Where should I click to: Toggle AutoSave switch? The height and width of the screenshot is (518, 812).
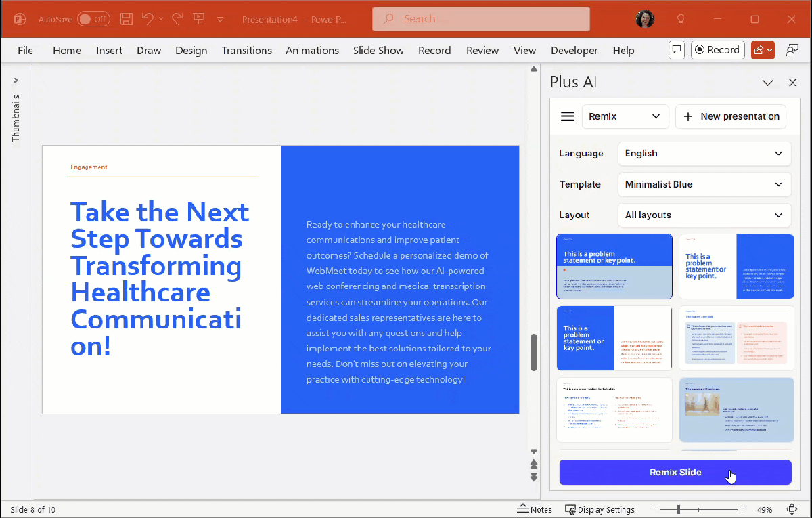93,19
